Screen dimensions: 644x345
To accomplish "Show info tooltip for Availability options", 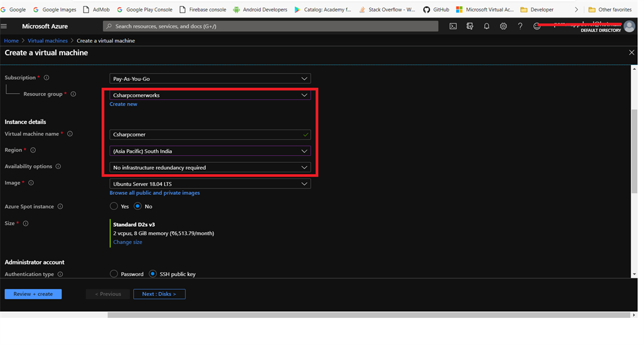I will (58, 167).
